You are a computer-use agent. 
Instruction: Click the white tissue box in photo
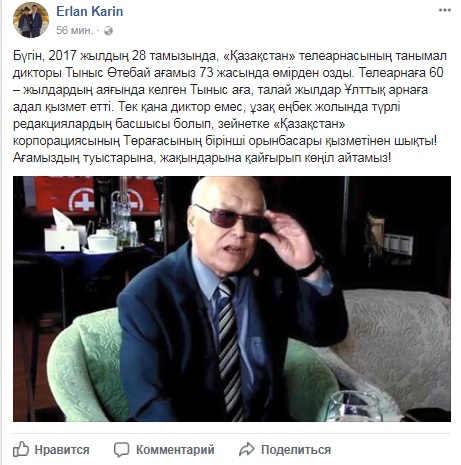click(63, 235)
